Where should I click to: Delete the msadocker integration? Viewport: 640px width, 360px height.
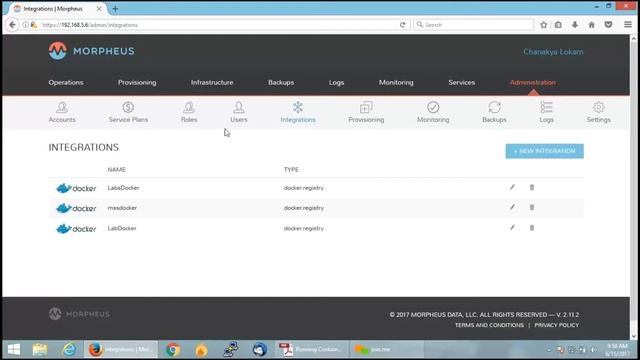coord(532,207)
